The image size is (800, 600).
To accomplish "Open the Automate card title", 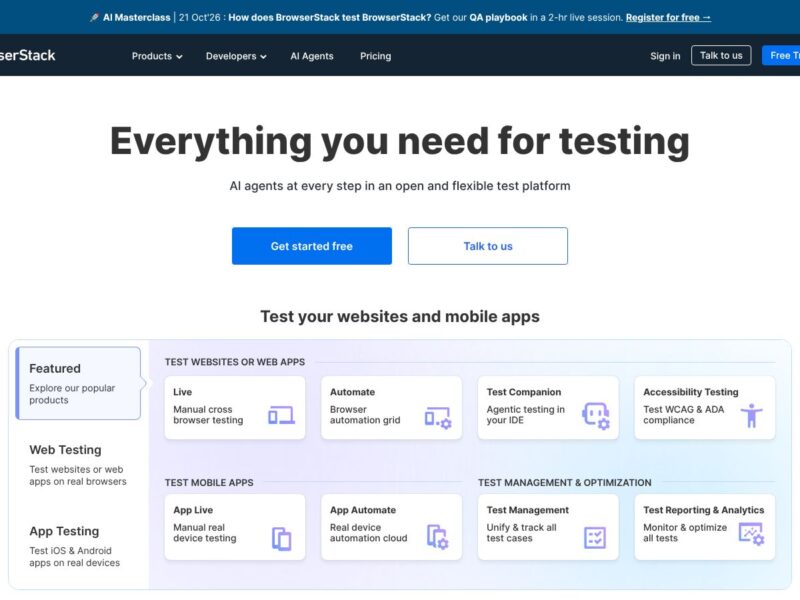I will [x=352, y=392].
